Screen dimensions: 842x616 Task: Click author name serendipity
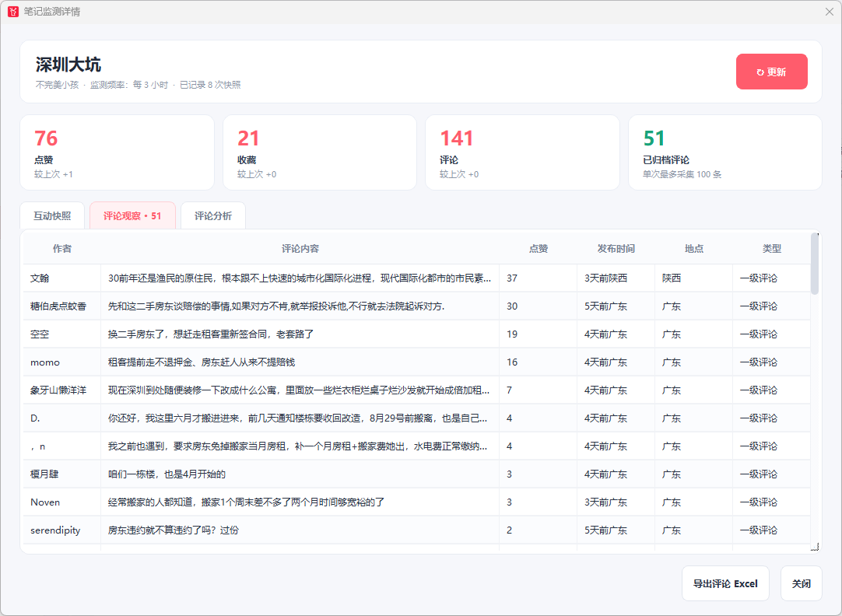[55, 530]
